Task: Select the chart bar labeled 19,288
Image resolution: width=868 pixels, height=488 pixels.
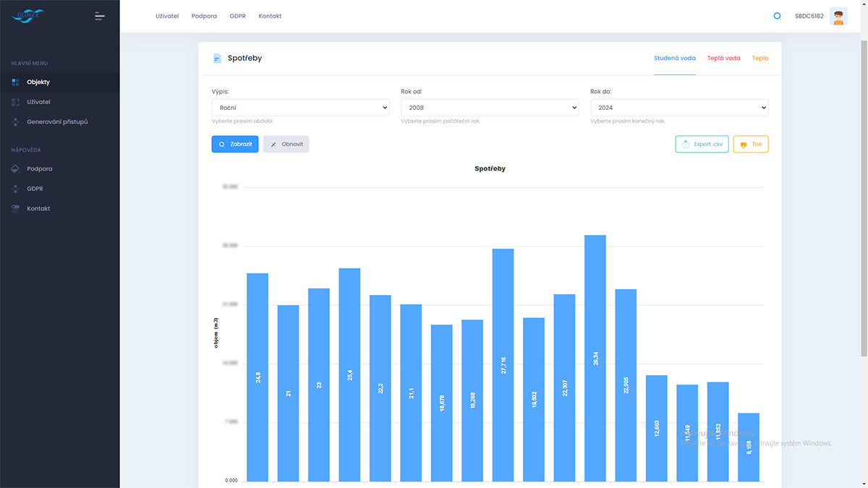Action: point(472,401)
